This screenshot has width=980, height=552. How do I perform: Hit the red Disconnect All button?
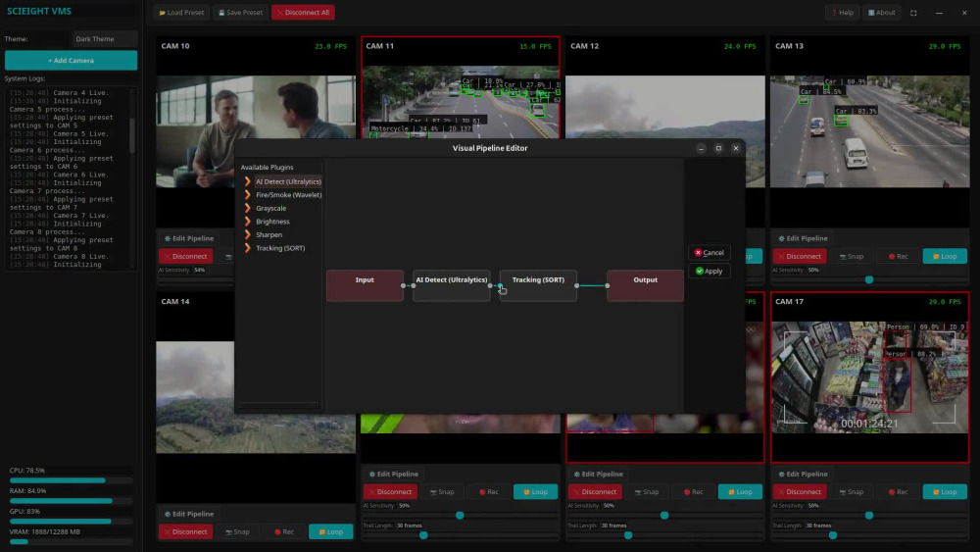(x=303, y=13)
